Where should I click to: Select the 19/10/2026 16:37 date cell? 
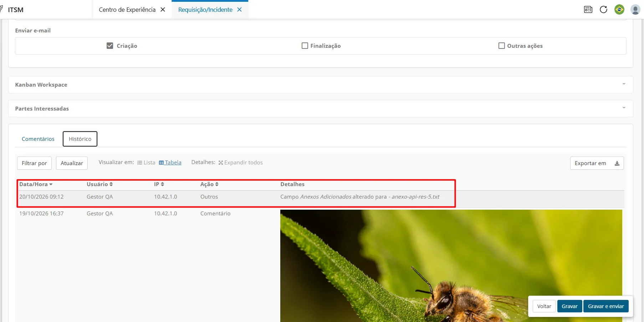(41, 214)
